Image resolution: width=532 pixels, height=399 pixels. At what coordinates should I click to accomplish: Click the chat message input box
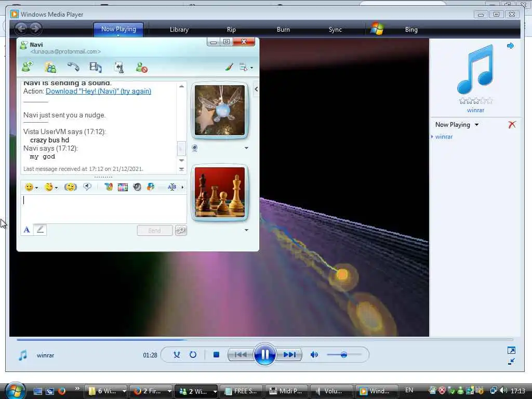click(103, 209)
